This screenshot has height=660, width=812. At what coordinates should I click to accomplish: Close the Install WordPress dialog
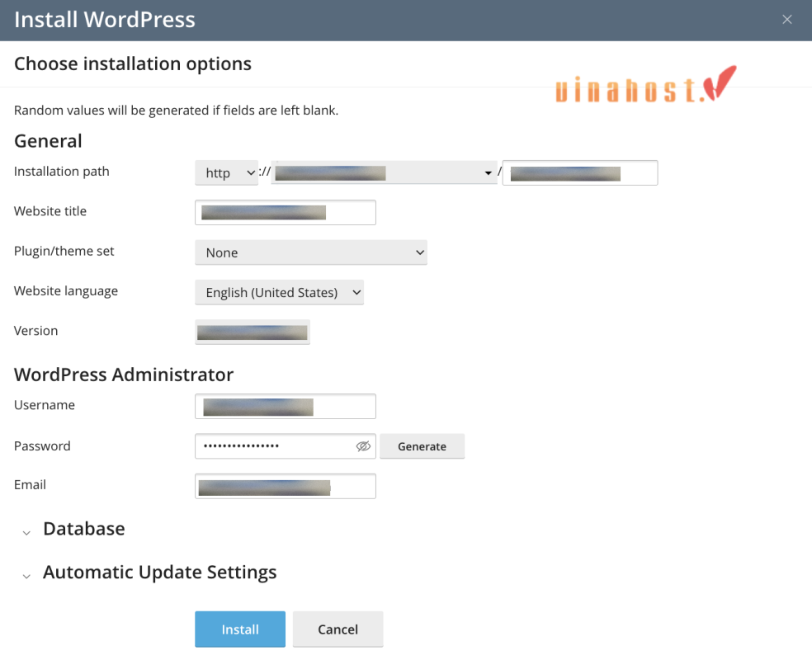(x=786, y=20)
